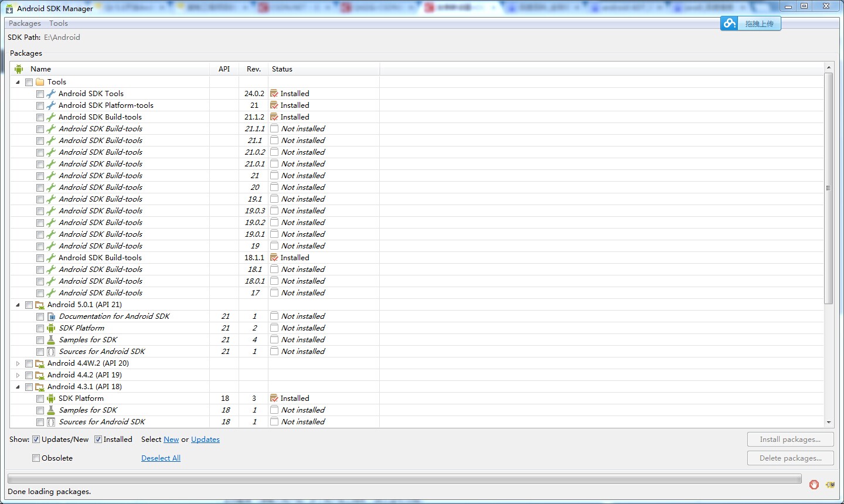Click the Updates selection link
The height and width of the screenshot is (504, 844).
pos(205,440)
